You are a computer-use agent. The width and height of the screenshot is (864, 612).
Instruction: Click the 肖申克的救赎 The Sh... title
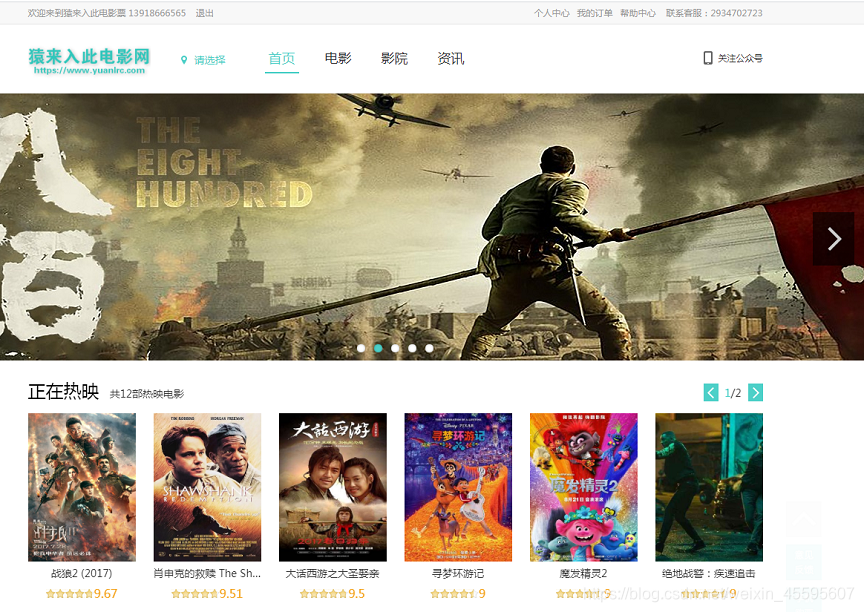pyautogui.click(x=207, y=573)
